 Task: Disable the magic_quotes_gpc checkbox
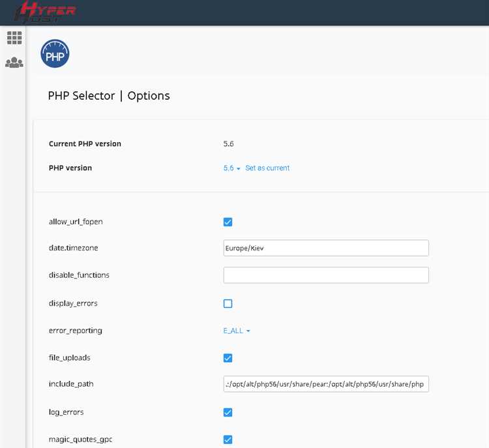tap(228, 440)
